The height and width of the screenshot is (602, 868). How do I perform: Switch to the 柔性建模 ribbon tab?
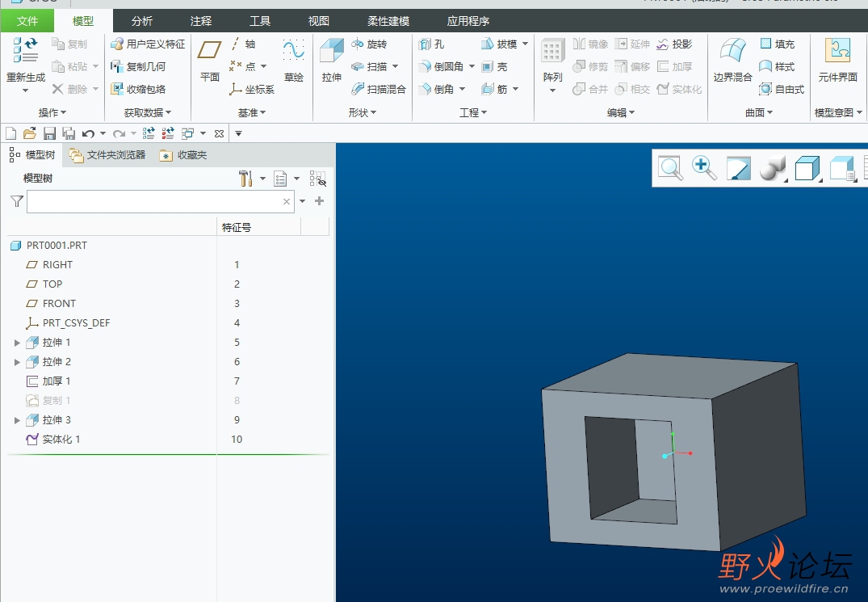(388, 21)
